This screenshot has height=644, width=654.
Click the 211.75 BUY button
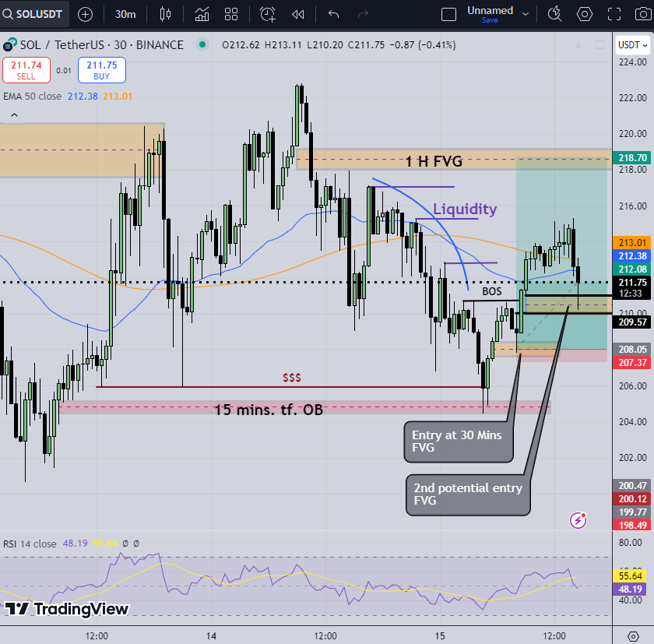102,70
